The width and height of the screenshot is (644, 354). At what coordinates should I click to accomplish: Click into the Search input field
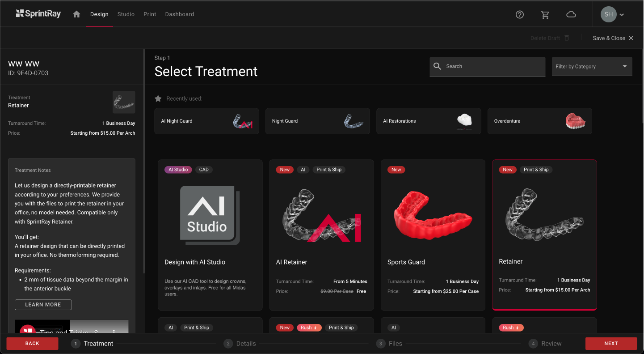(x=492, y=66)
